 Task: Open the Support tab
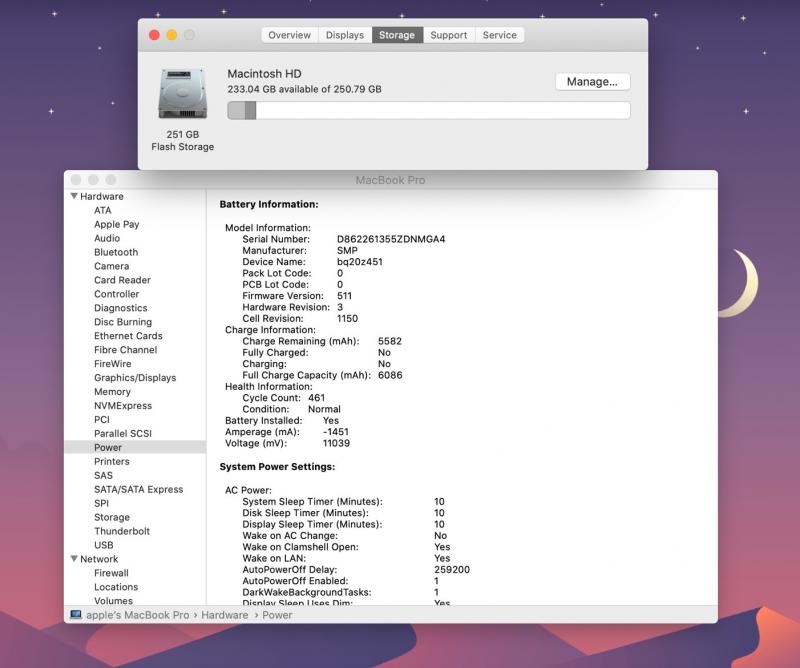click(x=448, y=35)
